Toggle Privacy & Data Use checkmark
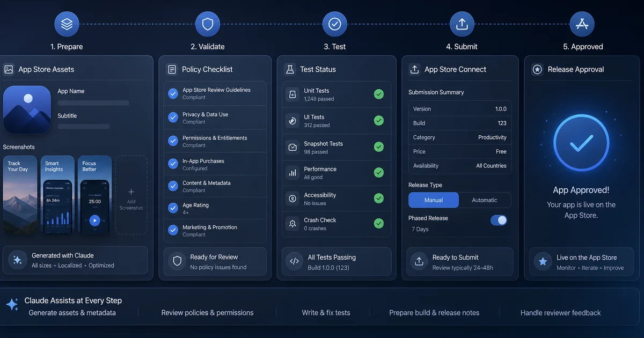 pyautogui.click(x=173, y=117)
